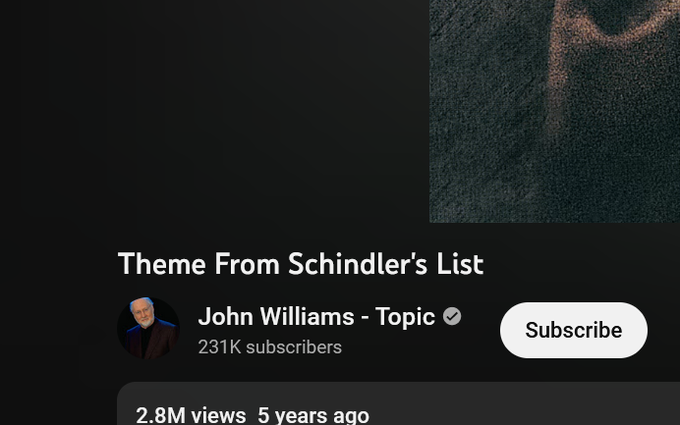This screenshot has width=680, height=425.
Task: Click the word views in description box
Action: click(x=218, y=415)
